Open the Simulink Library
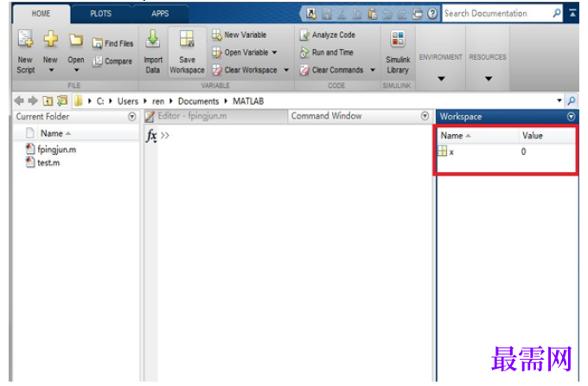This screenshot has height=386, width=588. [398, 53]
